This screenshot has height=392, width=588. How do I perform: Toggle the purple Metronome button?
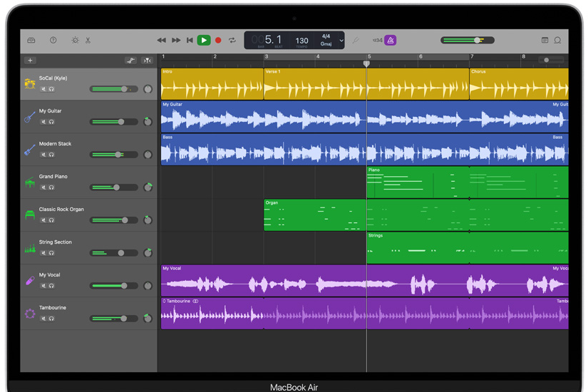pos(391,40)
